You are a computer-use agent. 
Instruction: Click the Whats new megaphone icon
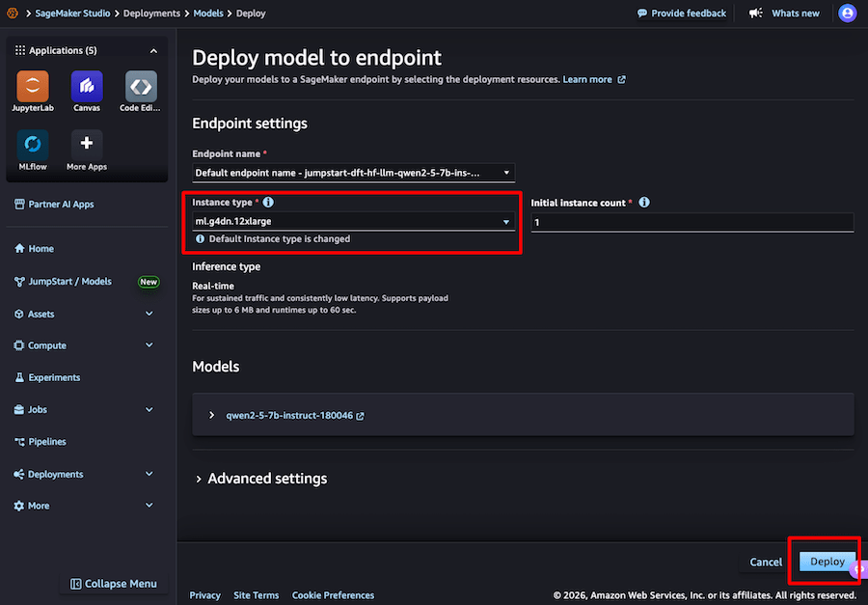(x=755, y=13)
